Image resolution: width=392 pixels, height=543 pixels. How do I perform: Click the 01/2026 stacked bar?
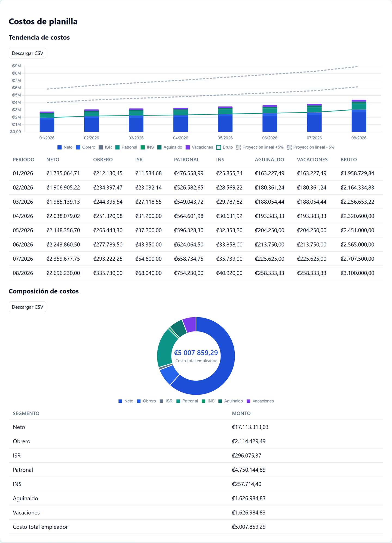coord(47,122)
